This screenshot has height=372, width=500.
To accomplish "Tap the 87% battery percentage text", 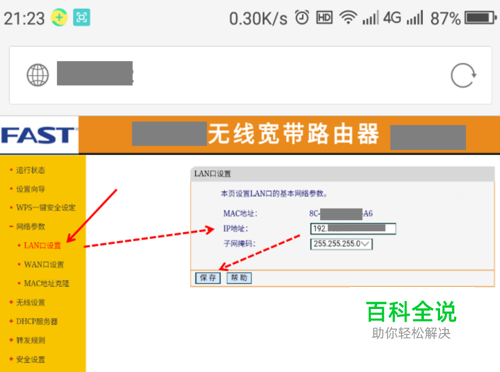I will point(445,18).
